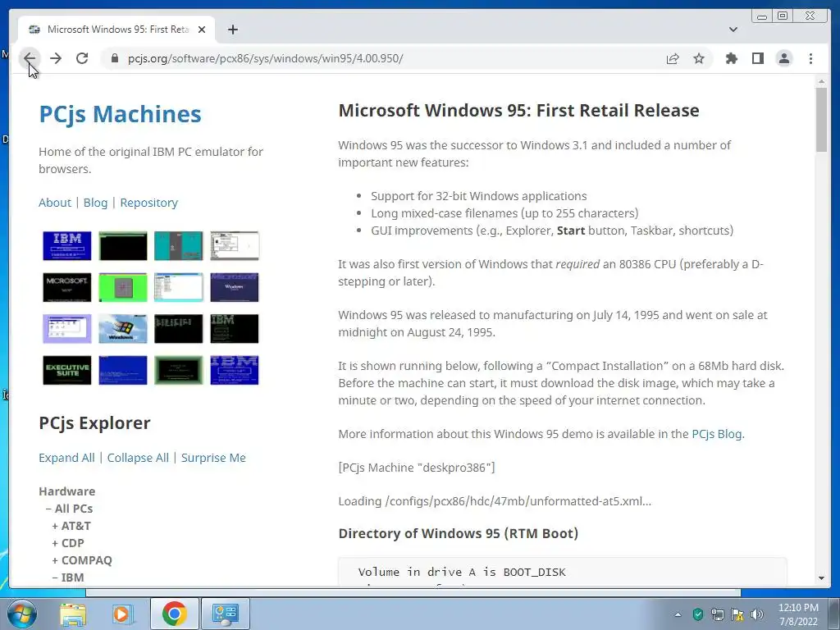Screen dimensions: 840x630
Task: Open the dark blue Microsoft Windows thumbnail
Action: 235,287
